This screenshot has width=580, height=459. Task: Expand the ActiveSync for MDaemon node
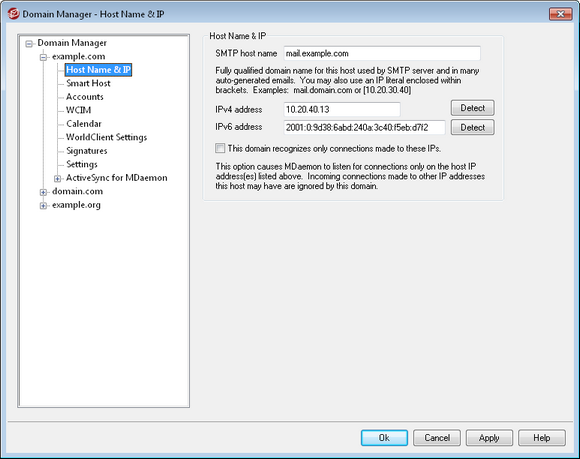click(57, 179)
